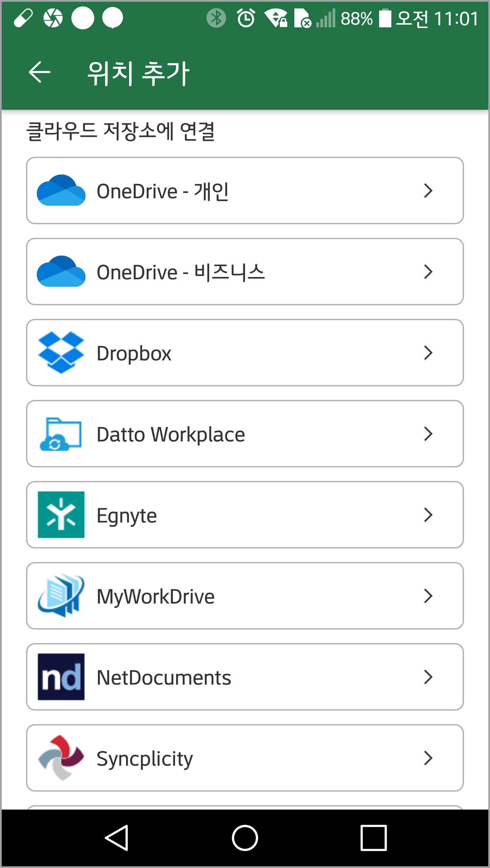Image resolution: width=490 pixels, height=868 pixels.
Task: Open chevron on Egnyte row
Action: coord(428,515)
